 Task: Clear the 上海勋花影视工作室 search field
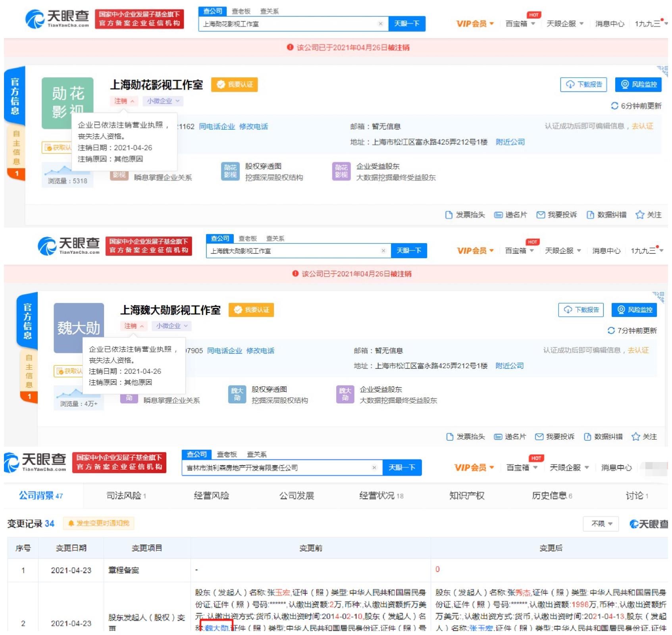(380, 24)
